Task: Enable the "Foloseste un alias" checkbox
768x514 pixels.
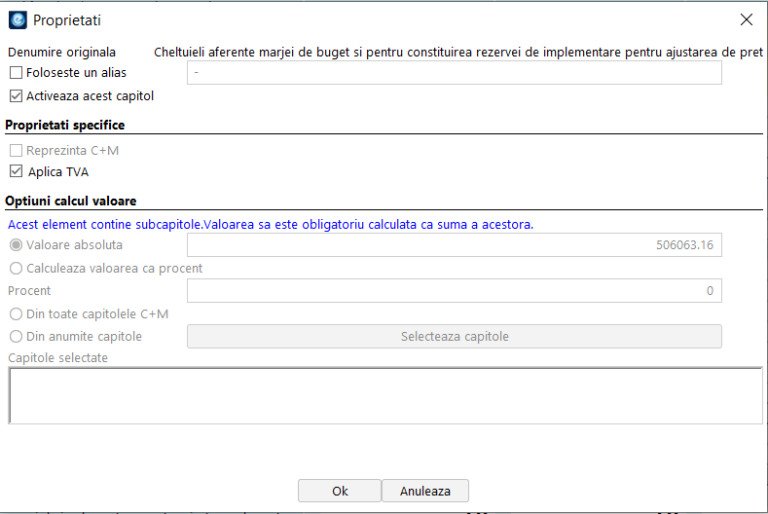Action: 16,73
